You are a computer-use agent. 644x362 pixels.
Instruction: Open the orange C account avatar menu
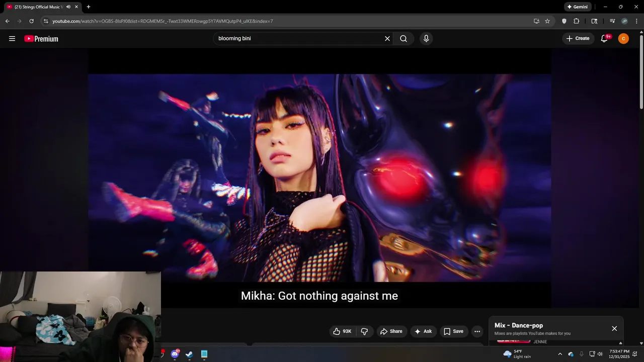click(x=623, y=39)
